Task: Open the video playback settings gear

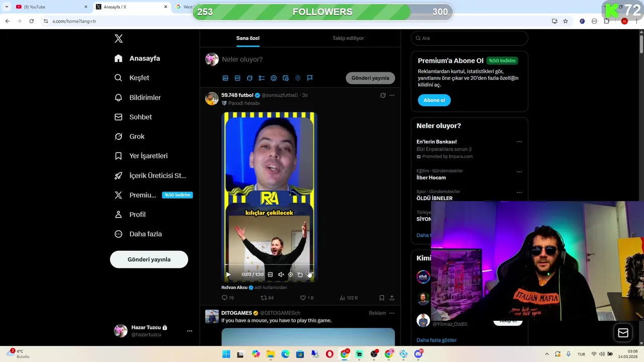Action: pos(290,275)
